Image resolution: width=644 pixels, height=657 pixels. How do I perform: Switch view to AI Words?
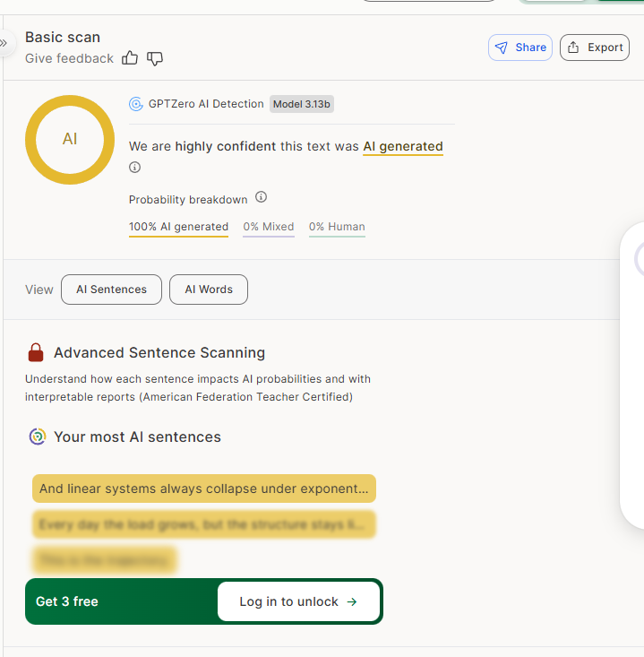point(209,290)
